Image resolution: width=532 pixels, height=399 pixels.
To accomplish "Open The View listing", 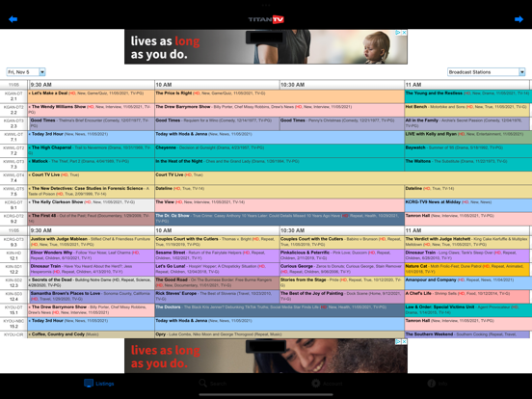I will [279, 205].
